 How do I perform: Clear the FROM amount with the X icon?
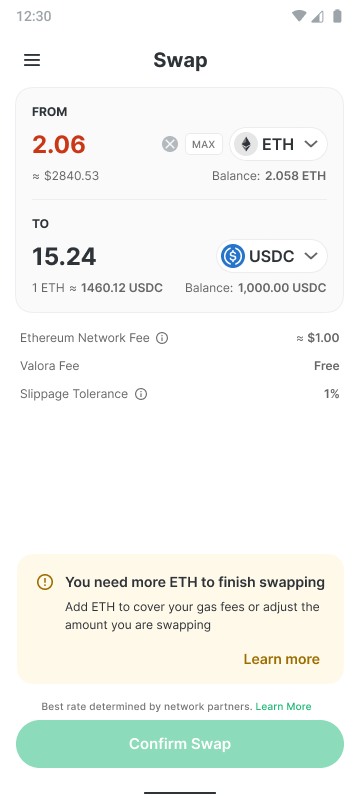170,144
